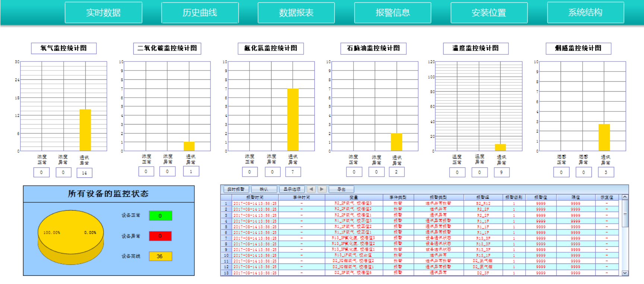Image resolution: width=644 pixels, height=284 pixels.
Task: Open the 实时数据 tab
Action: 104,13
